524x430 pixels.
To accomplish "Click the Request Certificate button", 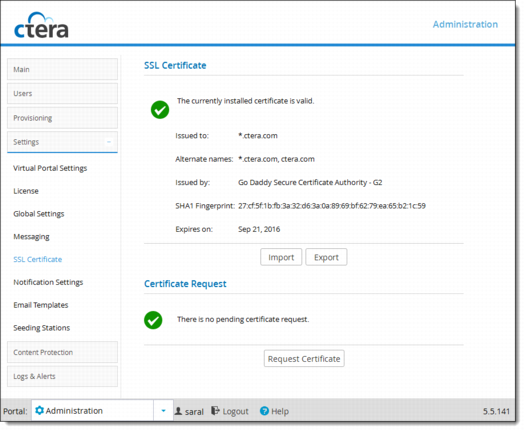I will pos(304,359).
